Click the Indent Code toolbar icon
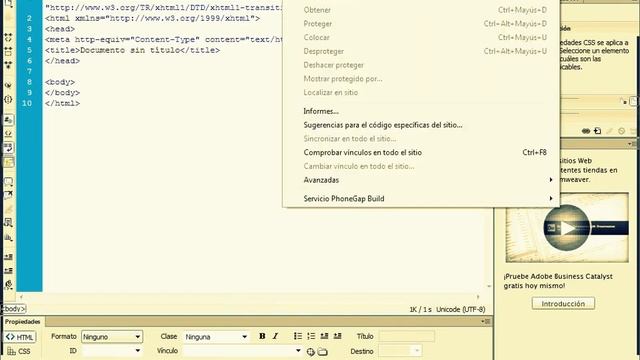 pos(8,257)
